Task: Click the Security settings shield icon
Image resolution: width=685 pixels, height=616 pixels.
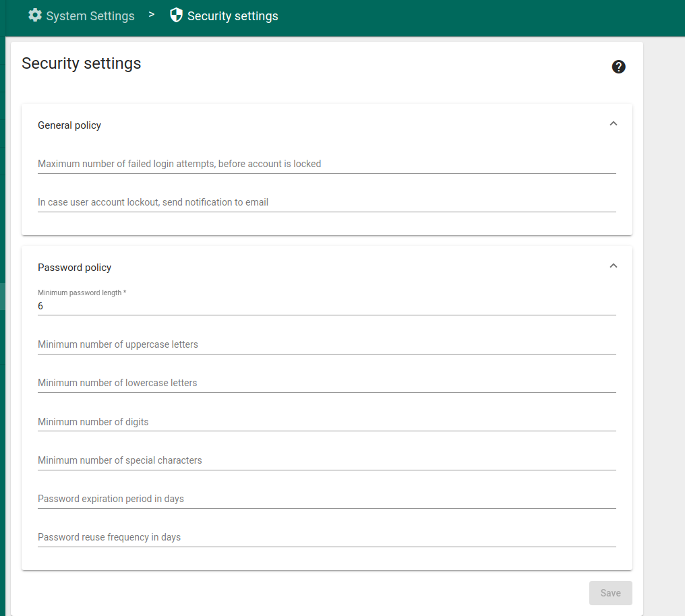Action: pos(176,15)
